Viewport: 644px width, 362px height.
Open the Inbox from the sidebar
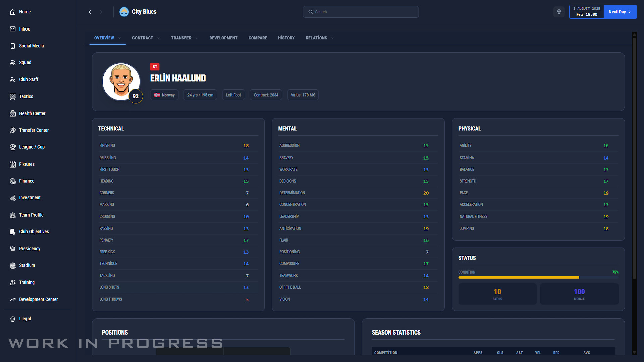click(24, 29)
